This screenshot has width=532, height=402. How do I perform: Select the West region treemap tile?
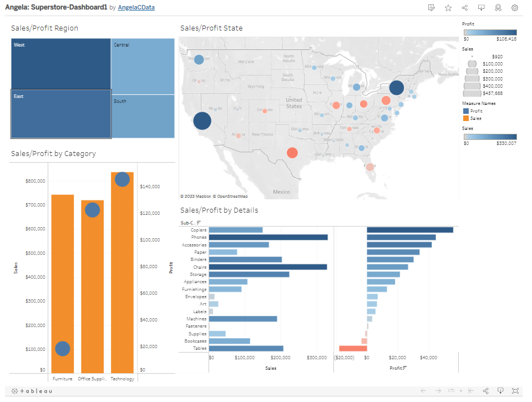coord(60,63)
